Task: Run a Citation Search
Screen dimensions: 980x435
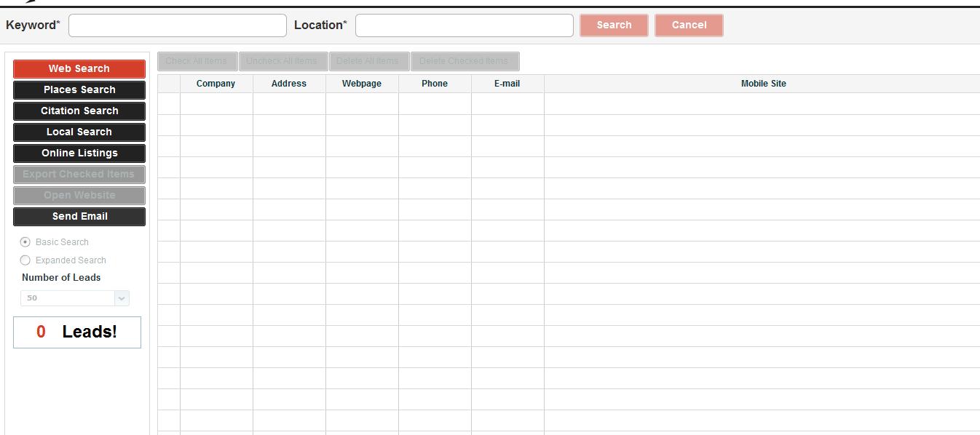Action: [x=79, y=111]
